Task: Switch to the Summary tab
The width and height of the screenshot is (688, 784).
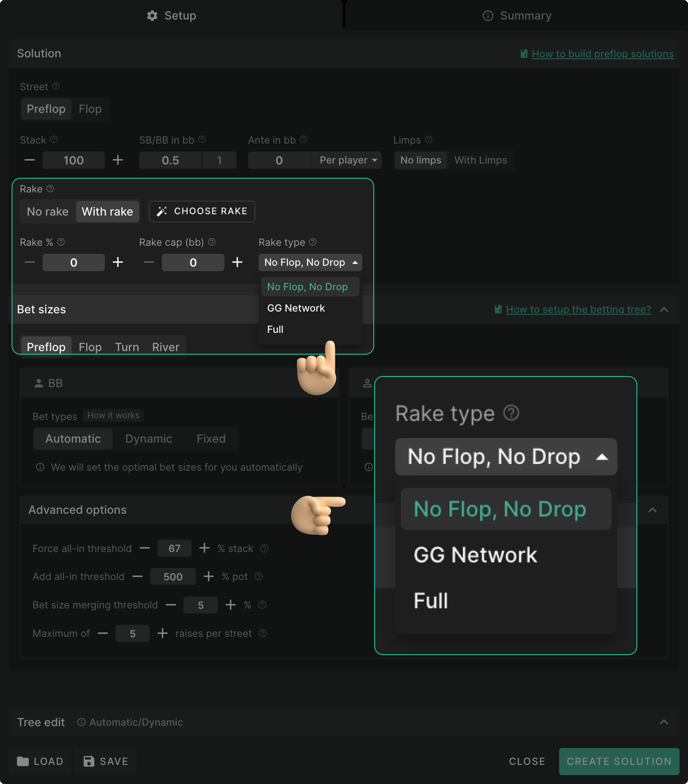Action: [x=517, y=16]
